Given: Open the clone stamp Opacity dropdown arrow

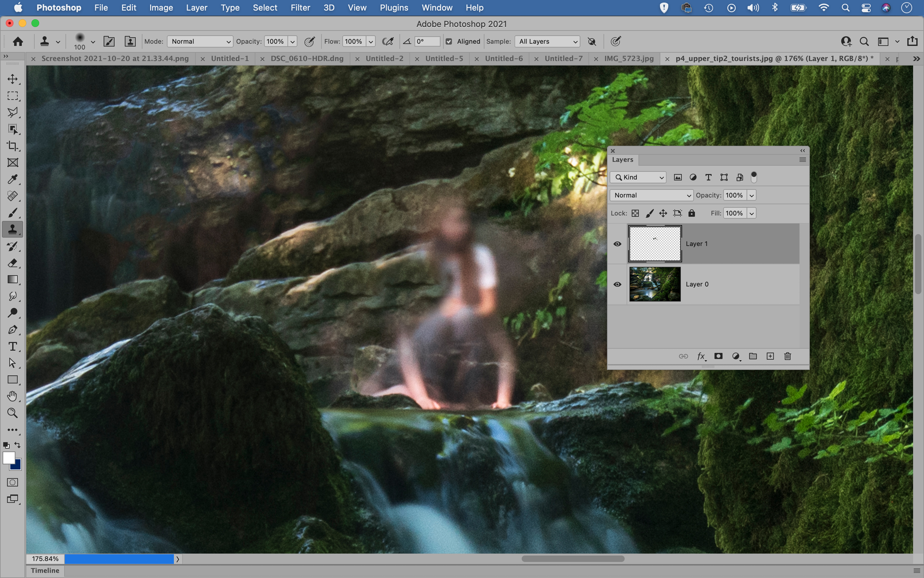Looking at the screenshot, I should coord(293,41).
